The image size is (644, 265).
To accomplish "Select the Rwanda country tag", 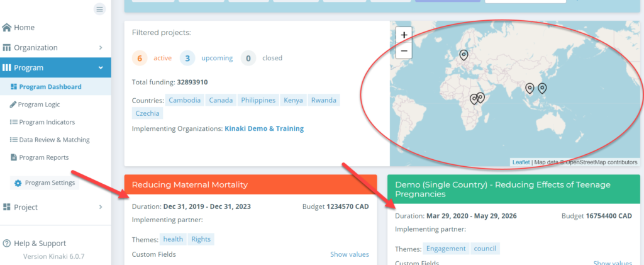I will 324,100.
